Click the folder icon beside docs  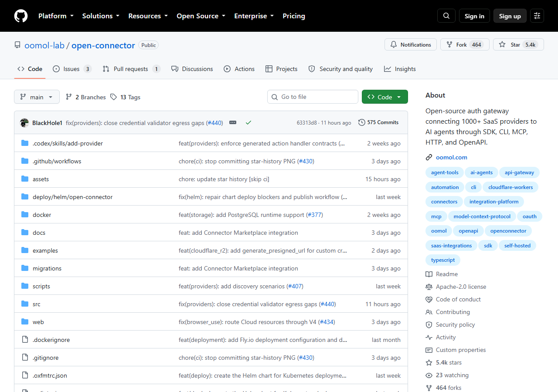coord(25,233)
